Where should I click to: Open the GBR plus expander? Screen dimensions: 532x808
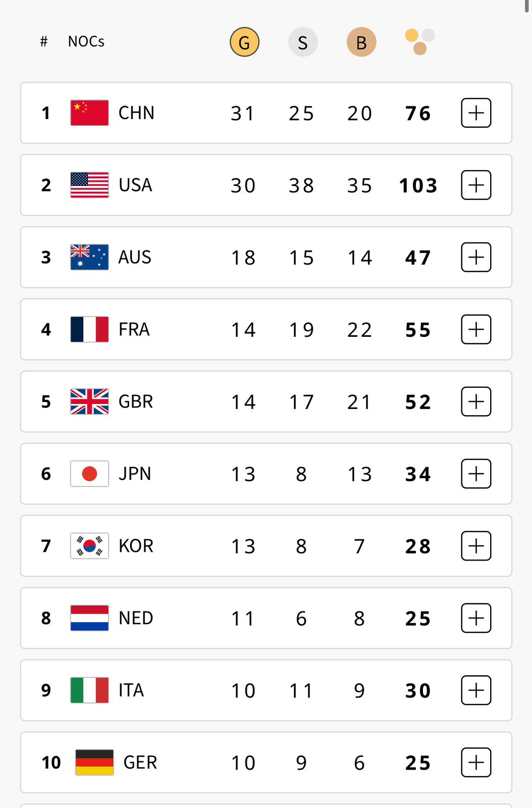click(476, 401)
